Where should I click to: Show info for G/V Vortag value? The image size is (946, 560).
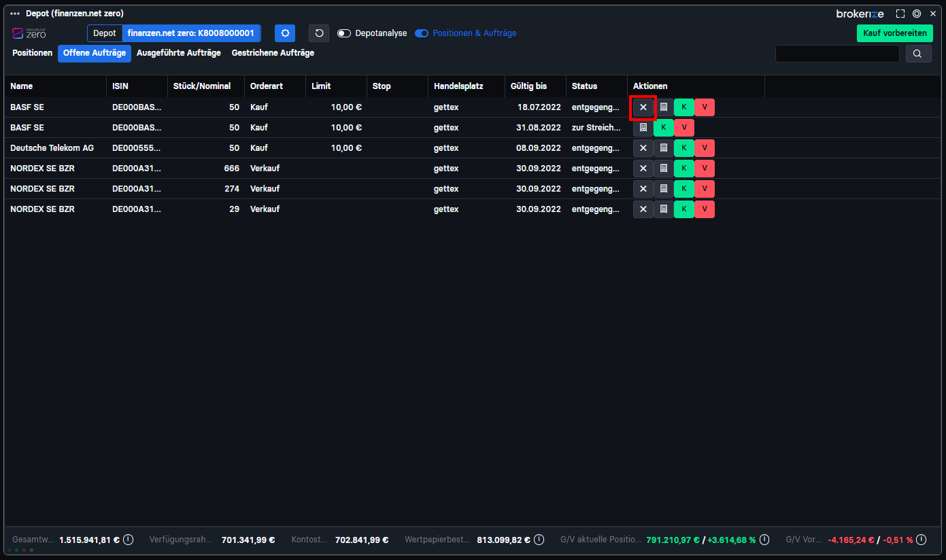tap(921, 540)
